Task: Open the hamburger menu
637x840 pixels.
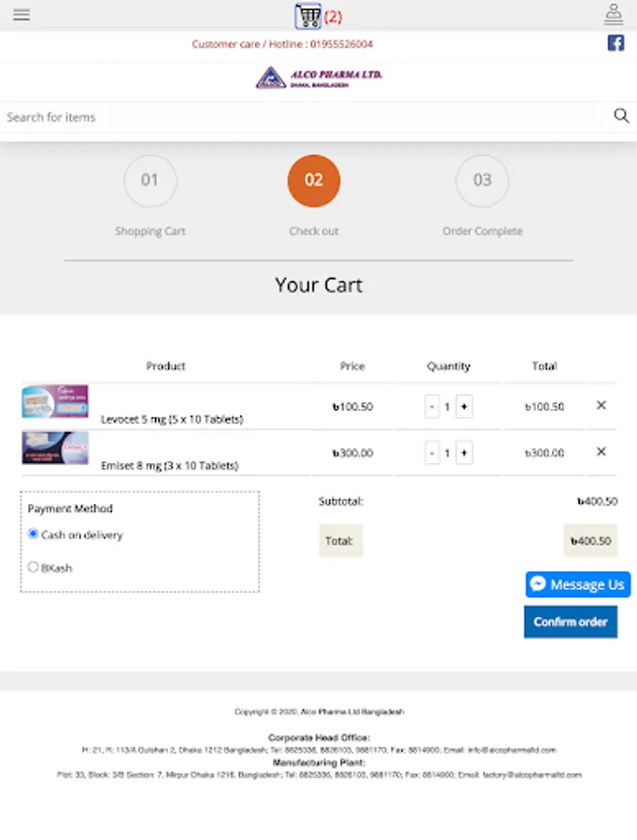Action: pyautogui.click(x=21, y=15)
